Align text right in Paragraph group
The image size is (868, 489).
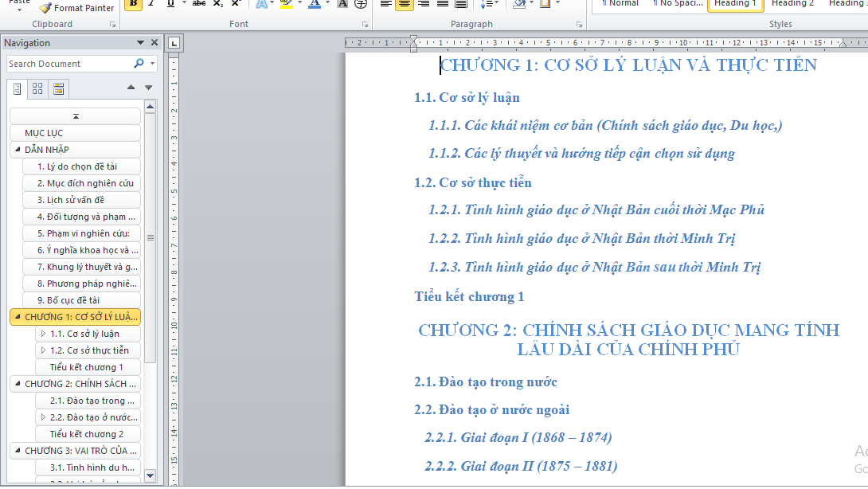[x=424, y=3]
